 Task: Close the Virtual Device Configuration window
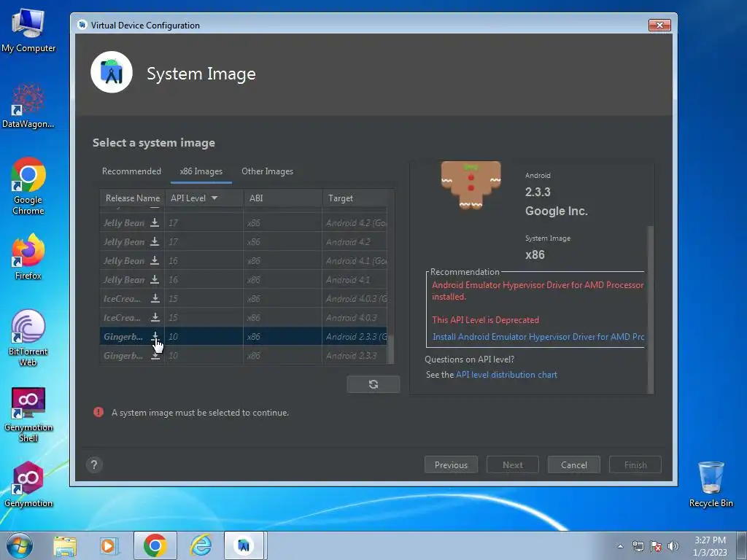tap(659, 25)
